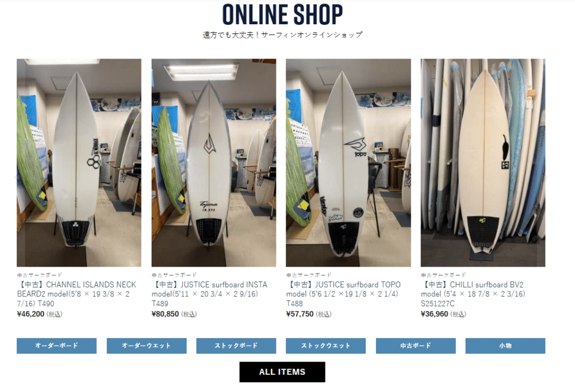Select the ストックウエット category button
Screen dimensions: 575x392
[x=325, y=346]
